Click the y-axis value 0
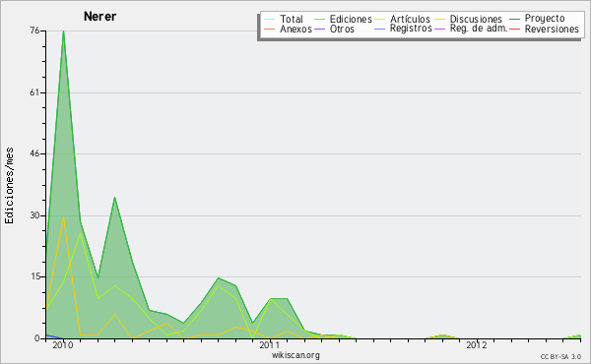The height and width of the screenshot is (364, 591). (x=37, y=338)
